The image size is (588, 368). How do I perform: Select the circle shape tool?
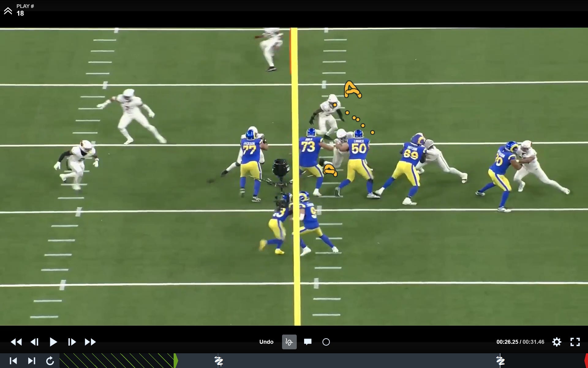pyautogui.click(x=326, y=342)
